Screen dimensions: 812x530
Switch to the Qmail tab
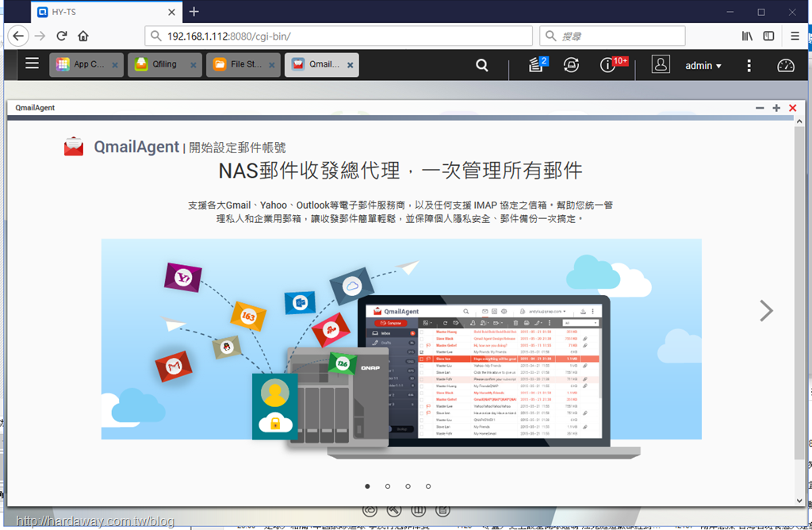tap(321, 65)
